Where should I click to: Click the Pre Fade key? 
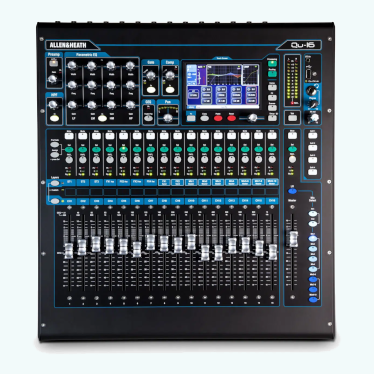click(54, 144)
